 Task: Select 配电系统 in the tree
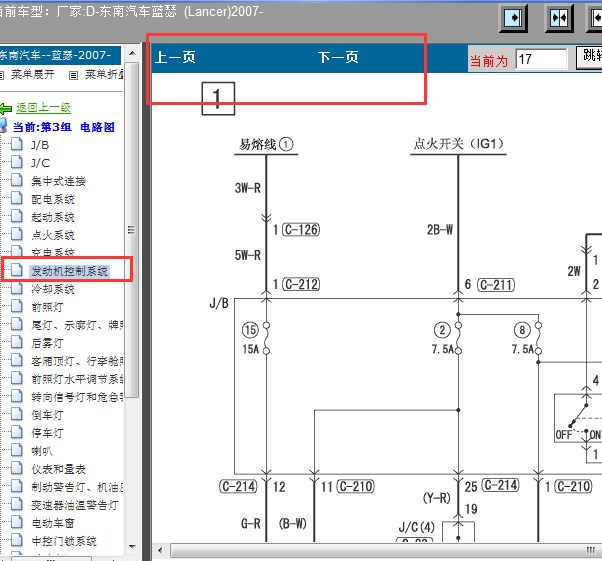53,199
